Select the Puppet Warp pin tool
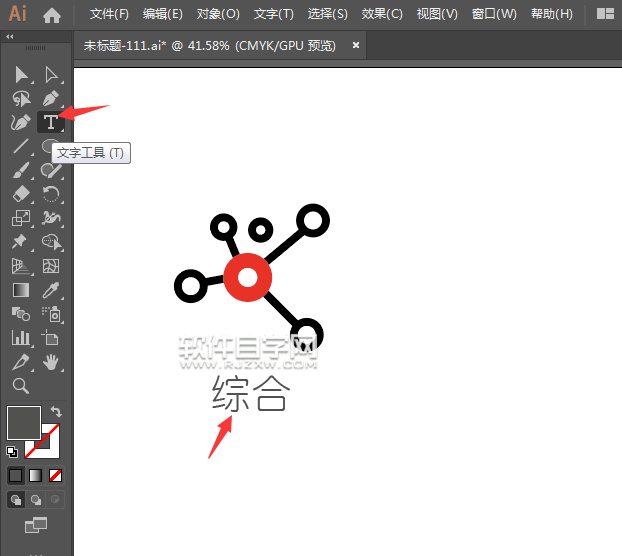622x556 pixels. tap(20, 242)
